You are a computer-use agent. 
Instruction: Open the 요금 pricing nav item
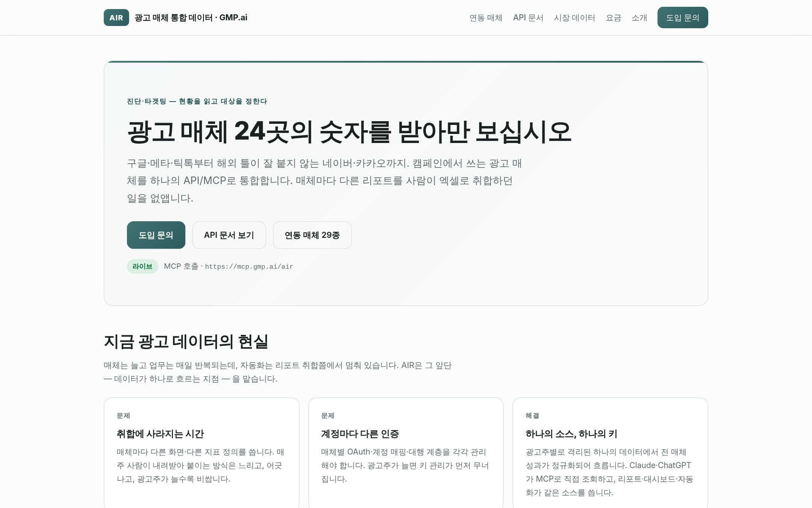coord(613,18)
